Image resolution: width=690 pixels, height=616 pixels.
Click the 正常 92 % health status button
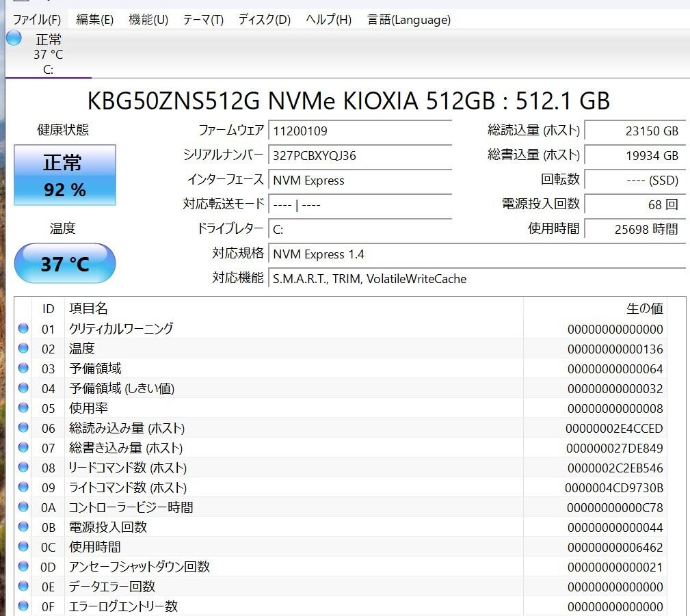tap(65, 175)
